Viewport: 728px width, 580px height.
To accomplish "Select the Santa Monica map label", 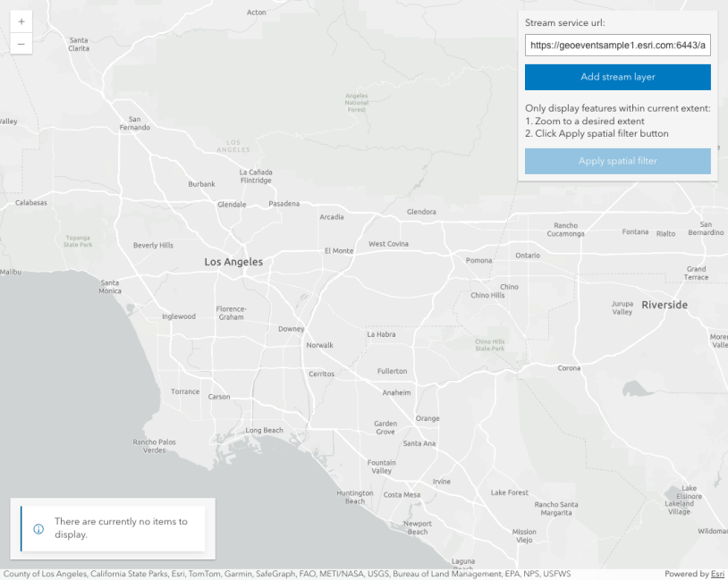I will point(110,286).
